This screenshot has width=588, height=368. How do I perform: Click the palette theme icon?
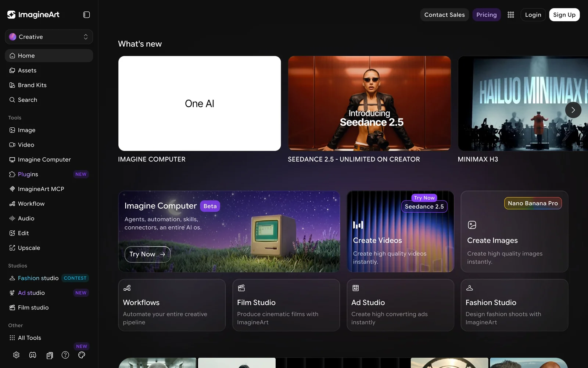(x=82, y=355)
